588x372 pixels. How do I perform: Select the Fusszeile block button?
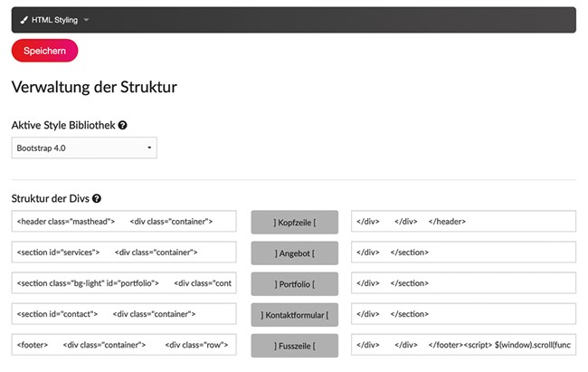tap(294, 346)
